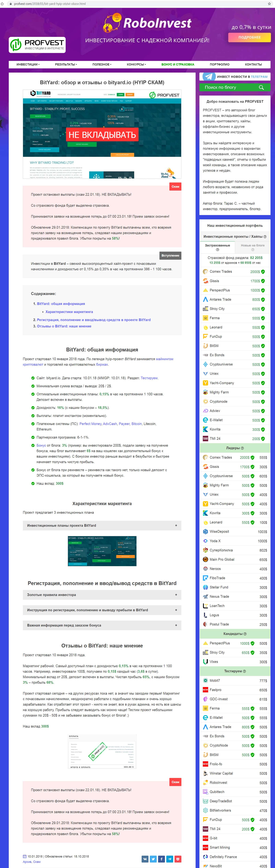Jump to 'Отзывы о BitYard: наше мнение' link
275x868 pixels.
coord(64,326)
